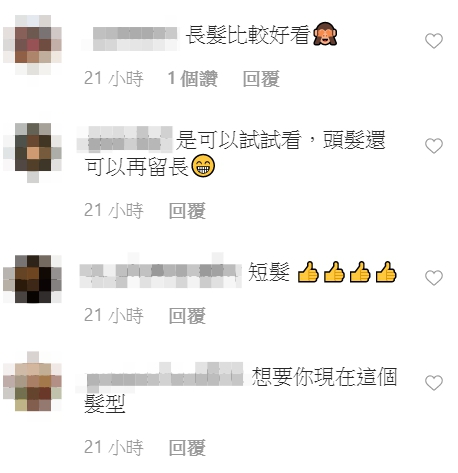Open avatar of 短髮 commenter
Screen dimensions: 458x473
33,279
